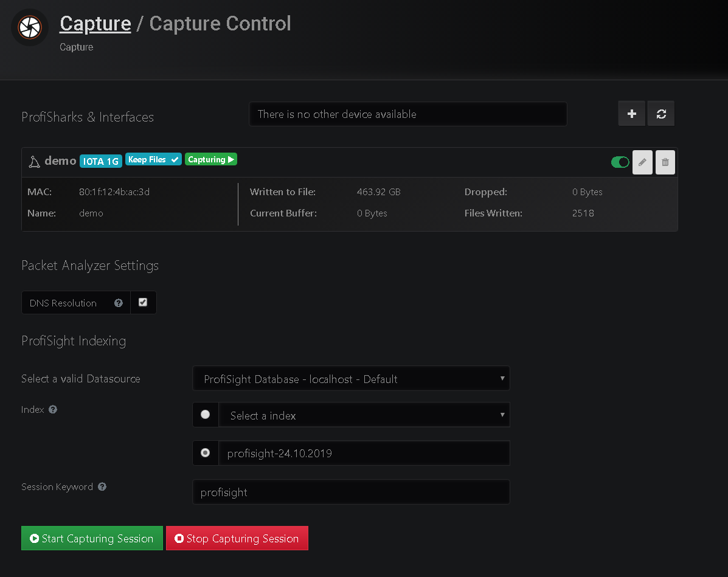This screenshot has height=577, width=728.
Task: Click the Files Written value 2518
Action: (583, 213)
